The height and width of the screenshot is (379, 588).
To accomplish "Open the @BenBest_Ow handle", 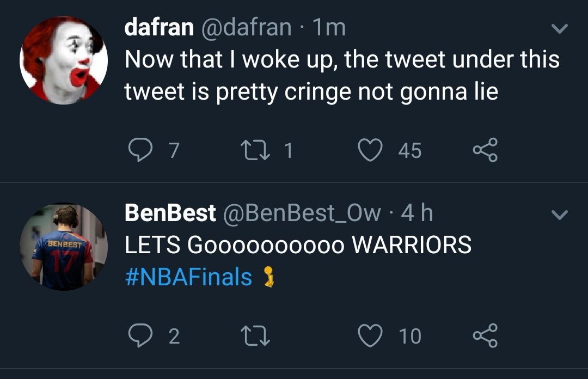I will tap(302, 213).
